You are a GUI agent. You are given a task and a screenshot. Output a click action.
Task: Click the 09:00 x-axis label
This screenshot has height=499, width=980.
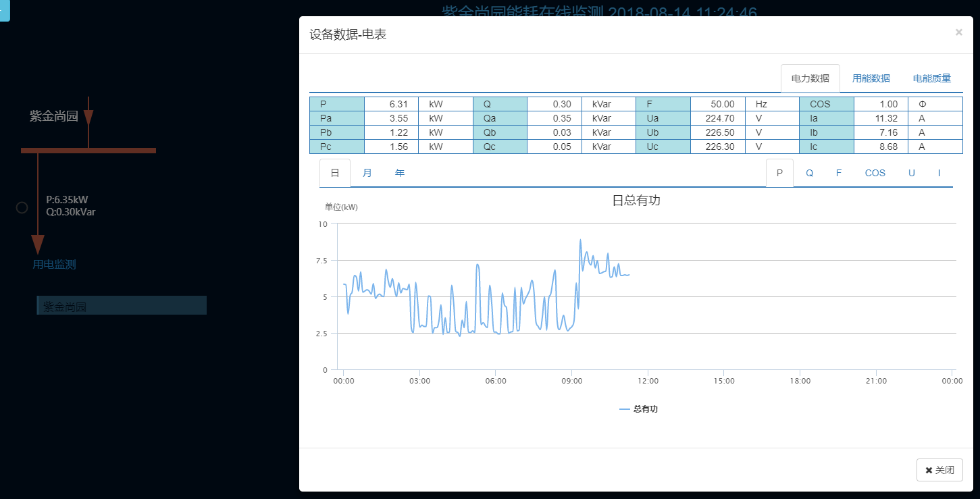tap(571, 381)
